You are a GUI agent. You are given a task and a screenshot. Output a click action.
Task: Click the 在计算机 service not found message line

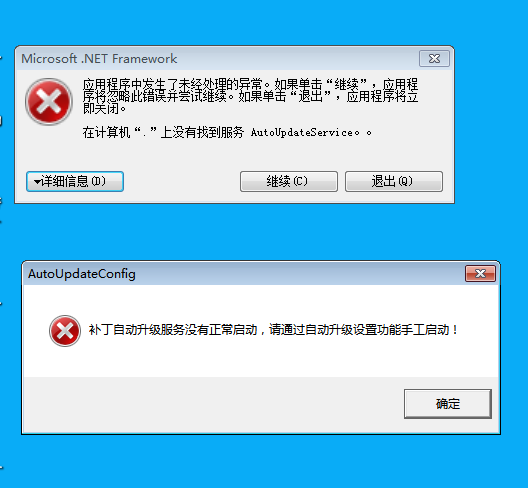click(227, 132)
